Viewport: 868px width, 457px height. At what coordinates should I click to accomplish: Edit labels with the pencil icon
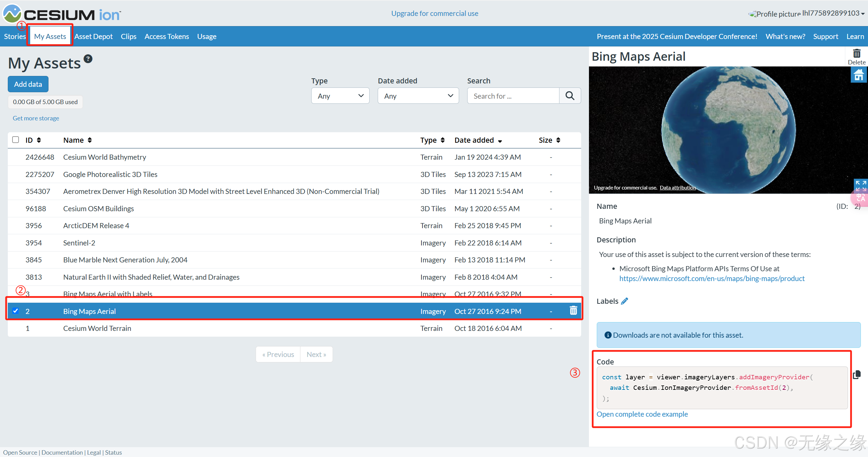tap(625, 301)
